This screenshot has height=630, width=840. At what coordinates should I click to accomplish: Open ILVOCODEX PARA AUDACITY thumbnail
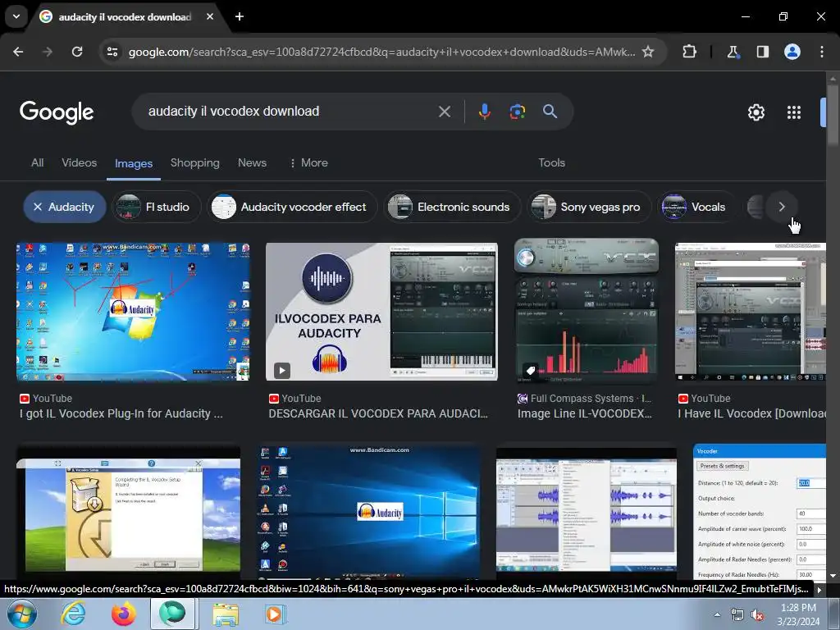pos(381,312)
